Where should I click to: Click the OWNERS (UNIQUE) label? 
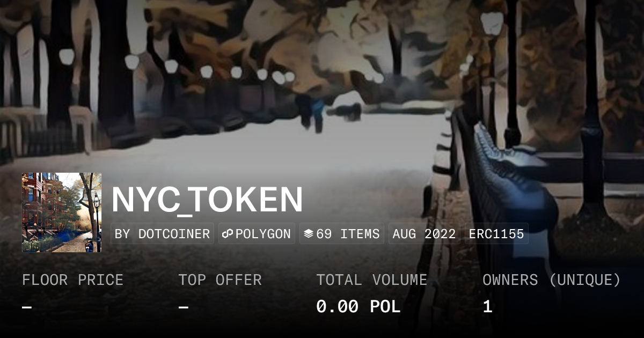pyautogui.click(x=552, y=280)
